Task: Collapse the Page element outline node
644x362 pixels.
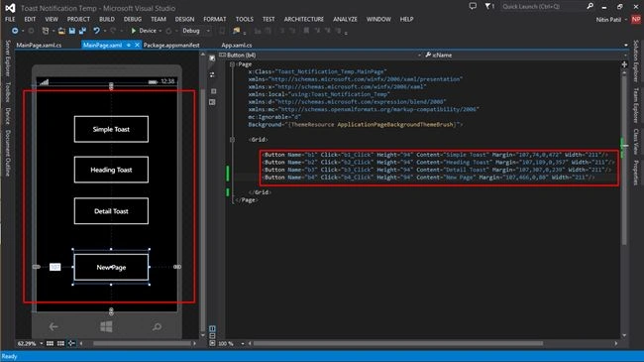Action: [x=232, y=64]
